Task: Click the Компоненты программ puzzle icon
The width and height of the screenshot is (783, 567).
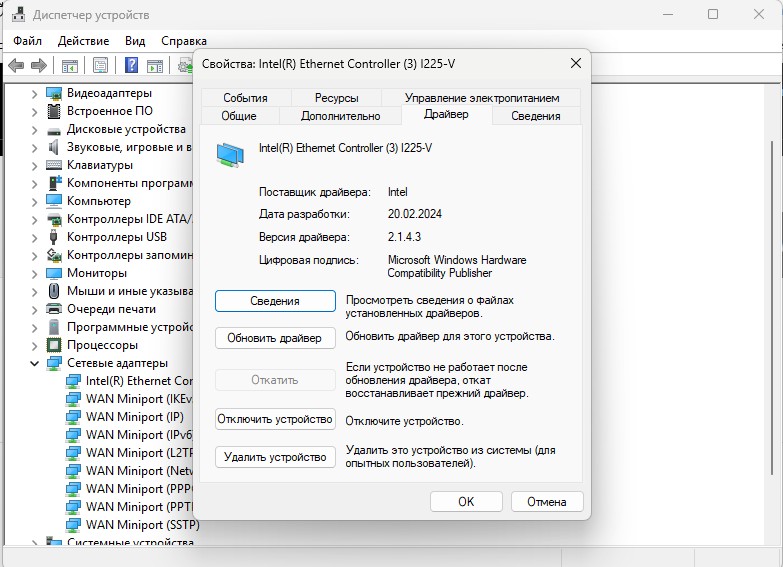Action: [55, 183]
